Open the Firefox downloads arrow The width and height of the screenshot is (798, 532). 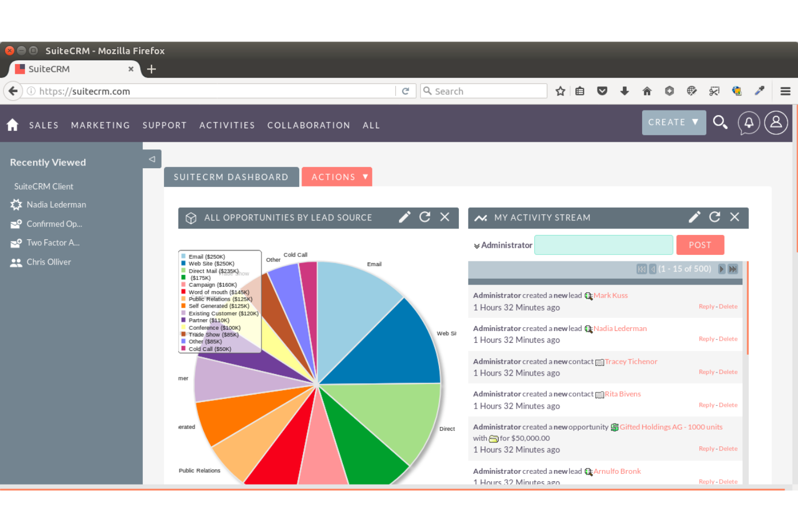point(624,91)
